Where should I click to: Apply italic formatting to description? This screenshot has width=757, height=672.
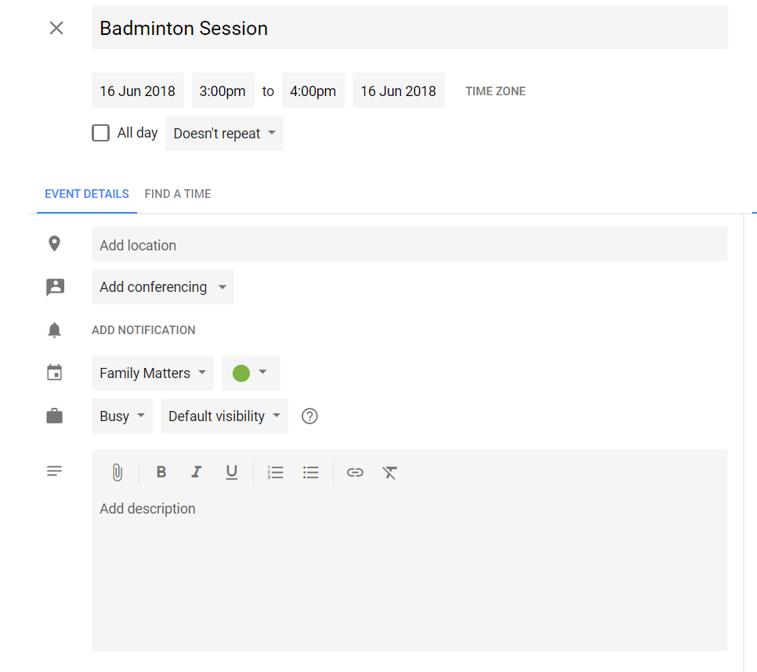[196, 472]
